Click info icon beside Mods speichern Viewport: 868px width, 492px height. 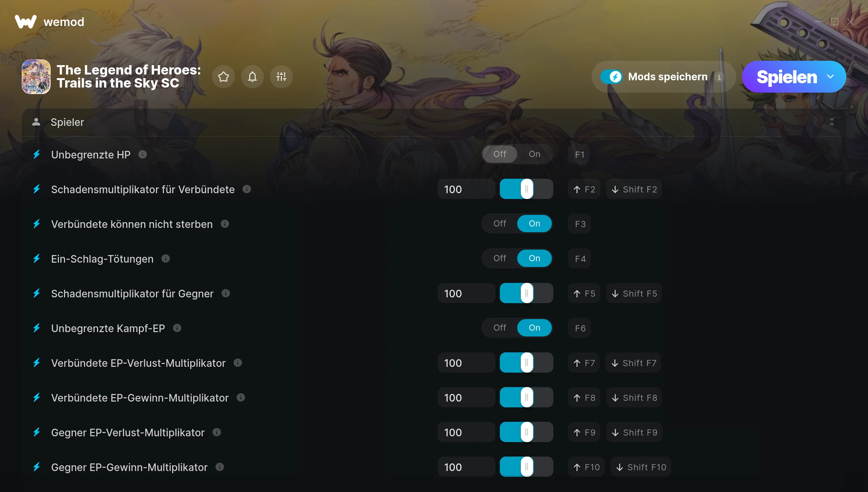719,77
